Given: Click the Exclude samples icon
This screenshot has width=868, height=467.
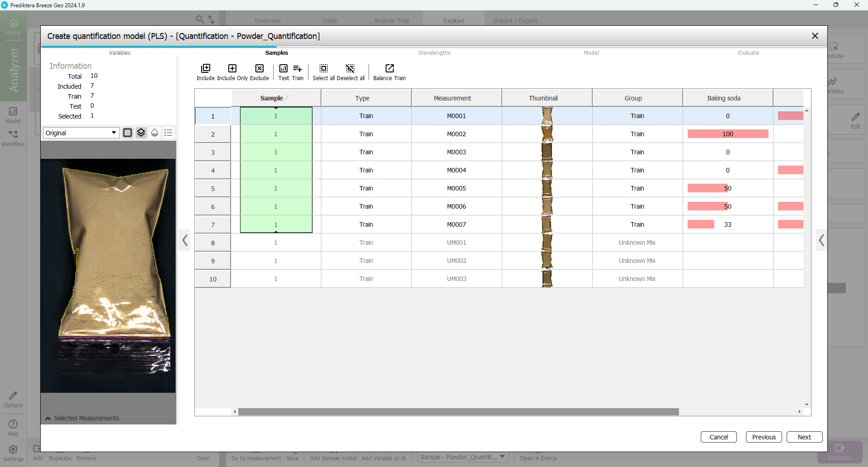Looking at the screenshot, I should (259, 69).
